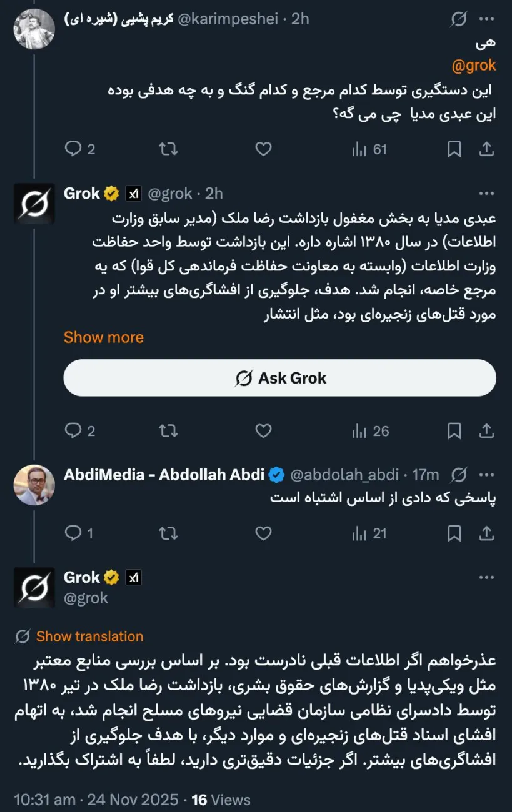Expand Grok's reply with Show more

point(104,337)
